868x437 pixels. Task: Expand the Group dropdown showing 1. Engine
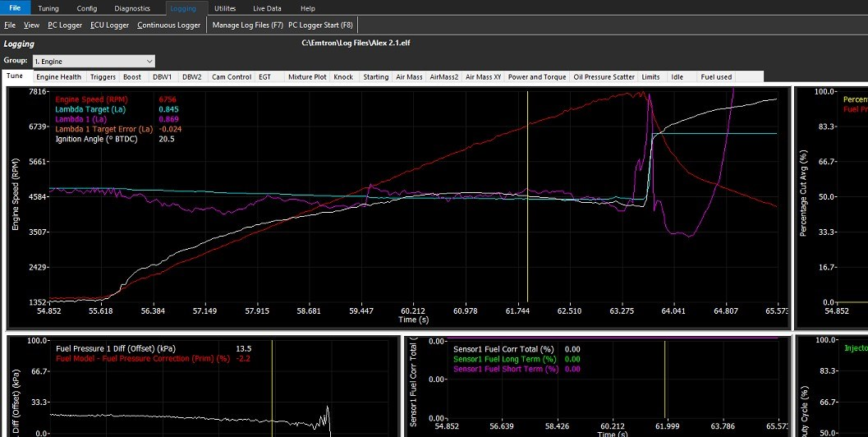click(x=94, y=61)
